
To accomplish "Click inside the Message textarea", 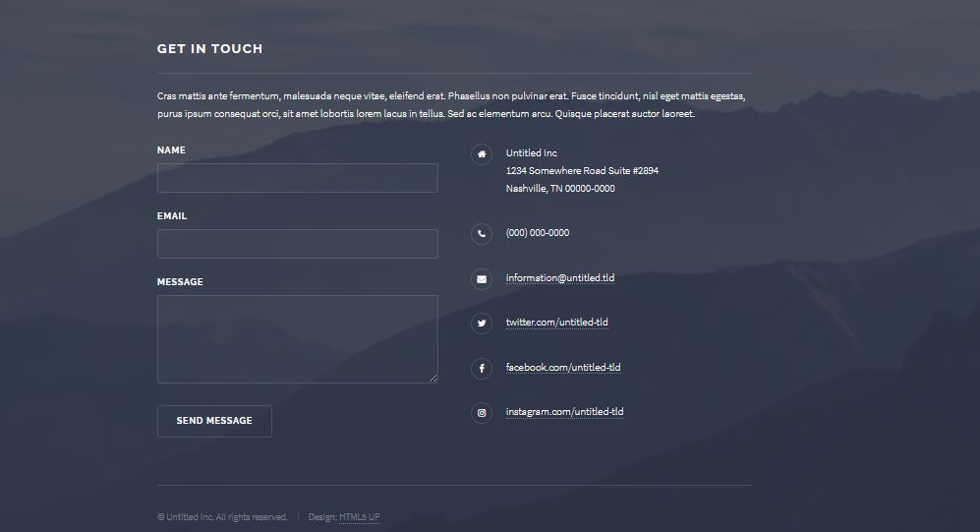I will pos(298,339).
